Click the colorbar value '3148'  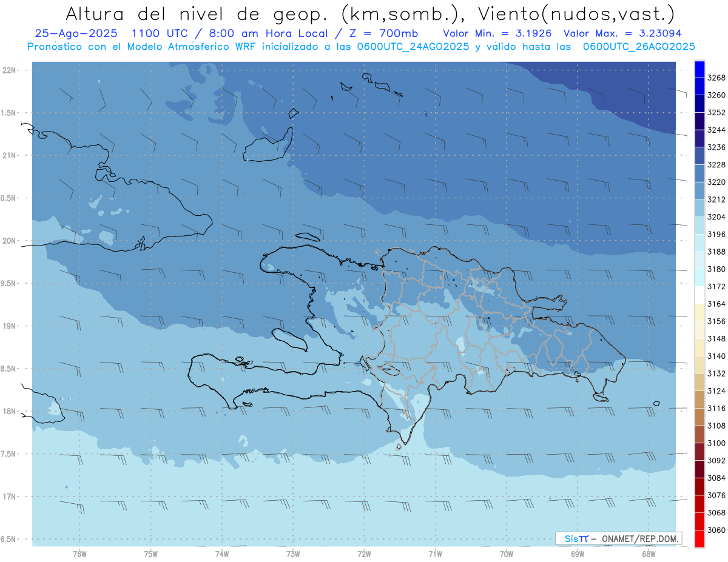(716, 339)
